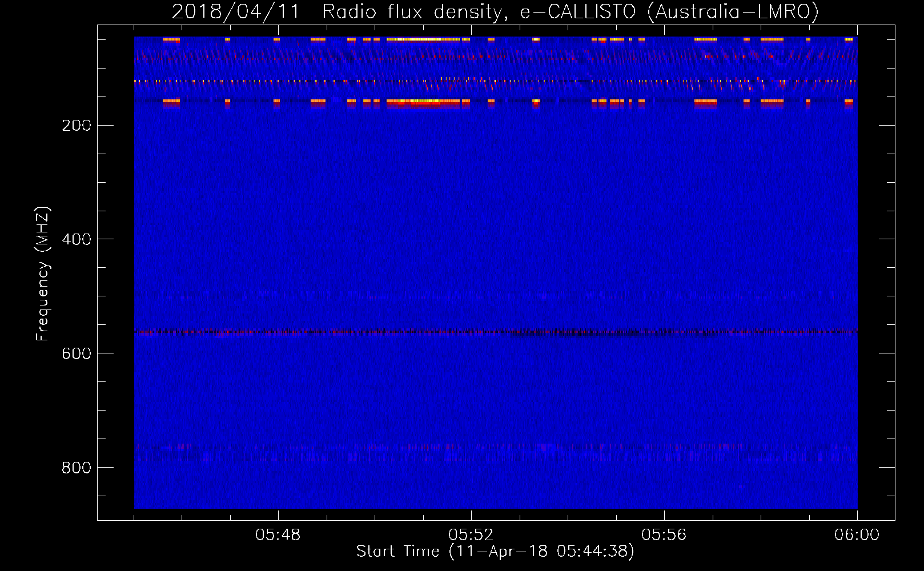Click the 800 frequency tick label
Viewport: 924px width, 571px height.
tap(77, 468)
